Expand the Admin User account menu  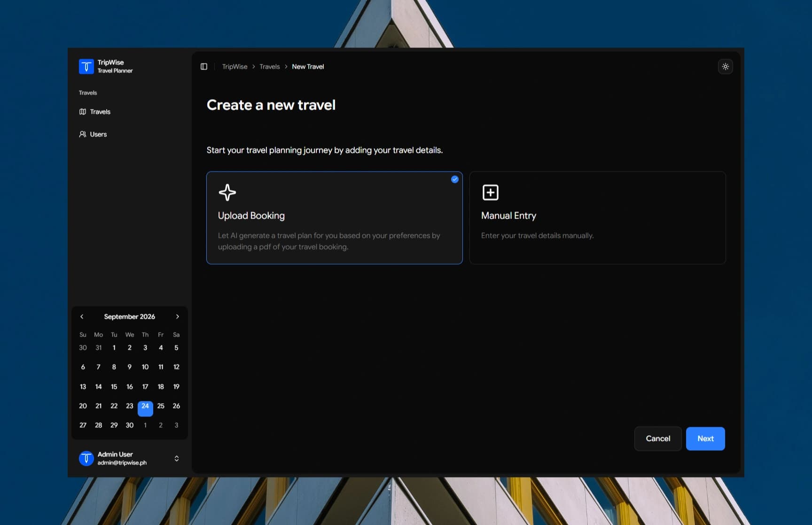[177, 459]
